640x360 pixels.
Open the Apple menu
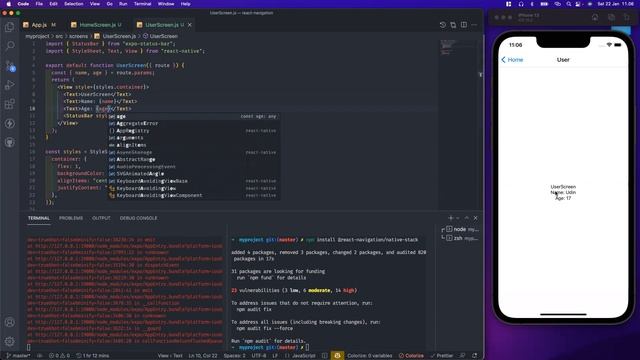point(8,4)
